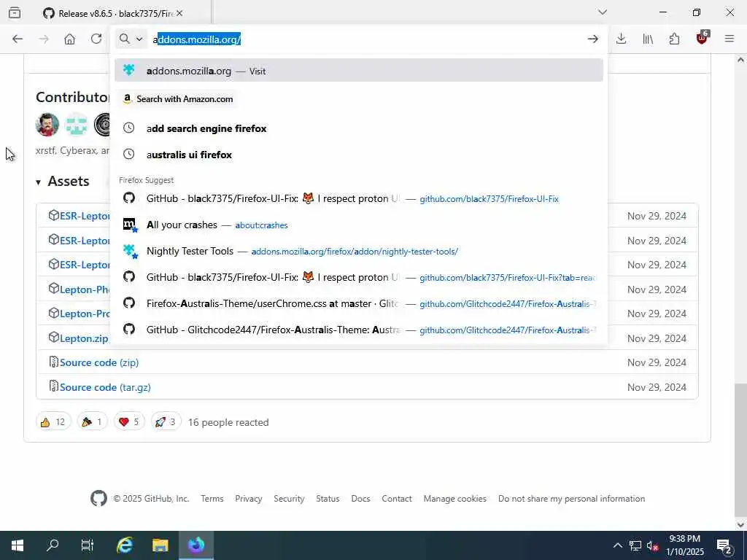The image size is (747, 560).
Task: Select the Release v8.6.5 tab
Action: pos(113,13)
